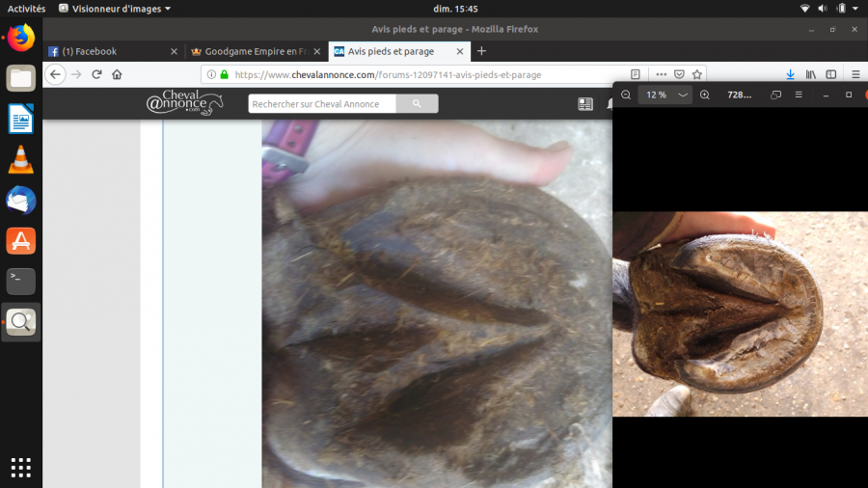Reload the current Firefox page

[x=96, y=74]
